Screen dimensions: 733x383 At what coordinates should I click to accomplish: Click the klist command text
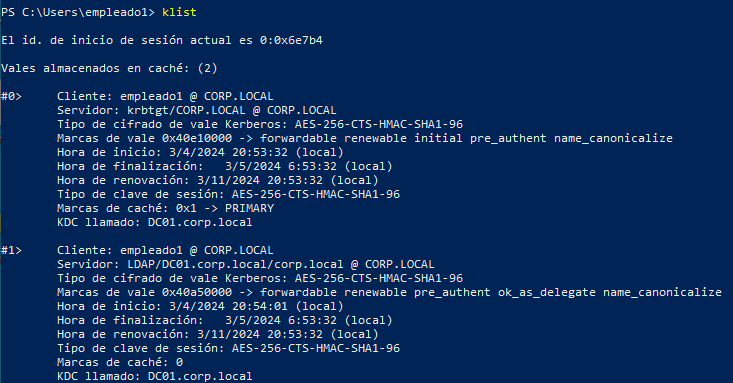(179, 12)
